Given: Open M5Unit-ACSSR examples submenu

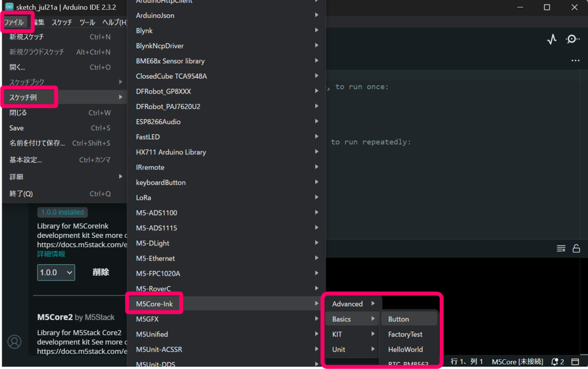Looking at the screenshot, I should (226, 349).
